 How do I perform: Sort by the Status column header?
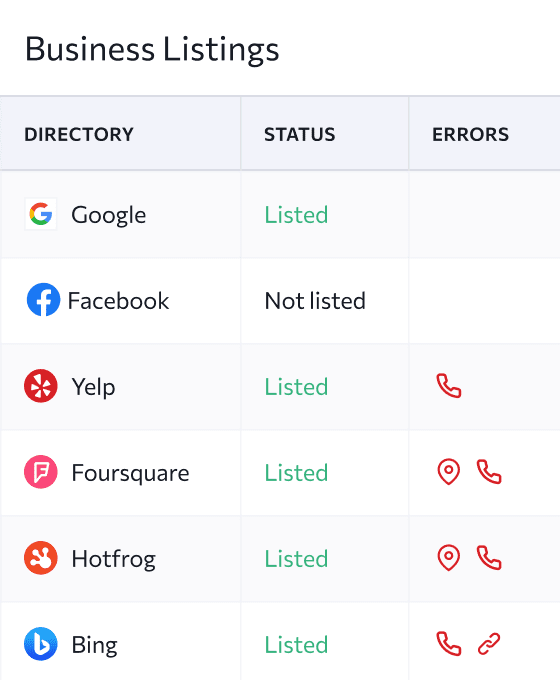(300, 134)
